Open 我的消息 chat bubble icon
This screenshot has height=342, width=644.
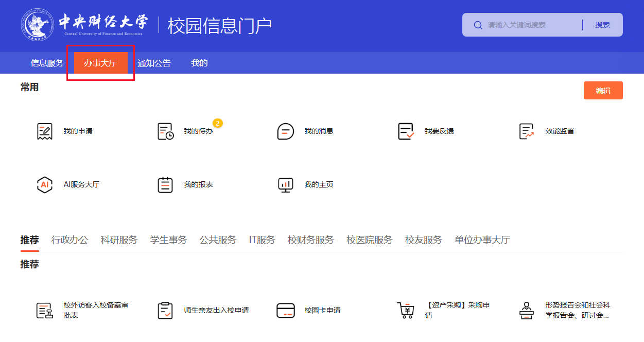coord(286,131)
